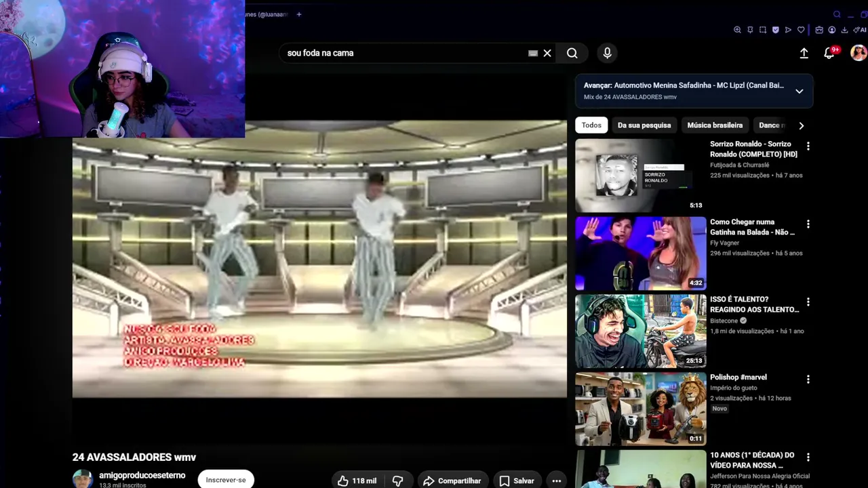Open the amigoproducoeseterno channel avatar
The width and height of the screenshot is (868, 488).
[x=83, y=479]
